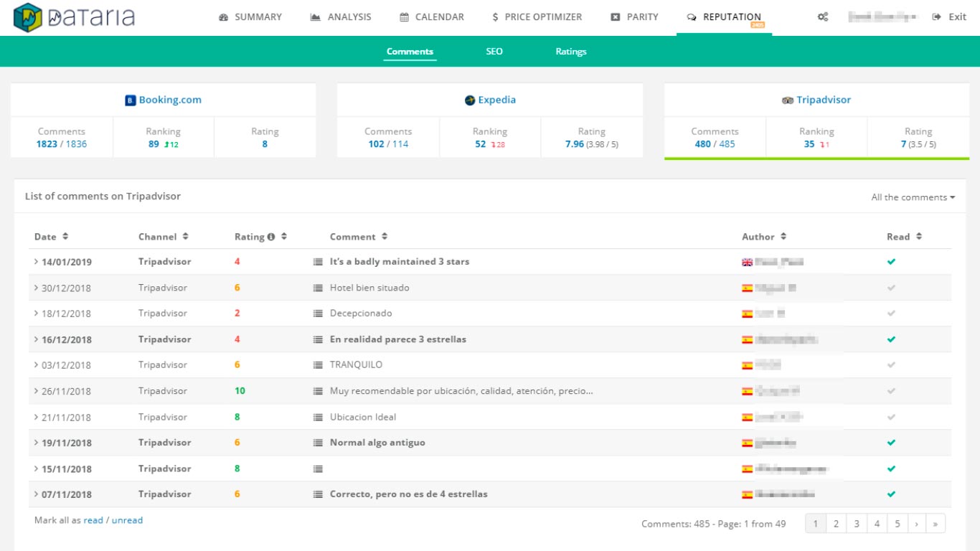Screen dimensions: 980x551
Task: Open the Price Optimizer menu
Action: click(537, 17)
